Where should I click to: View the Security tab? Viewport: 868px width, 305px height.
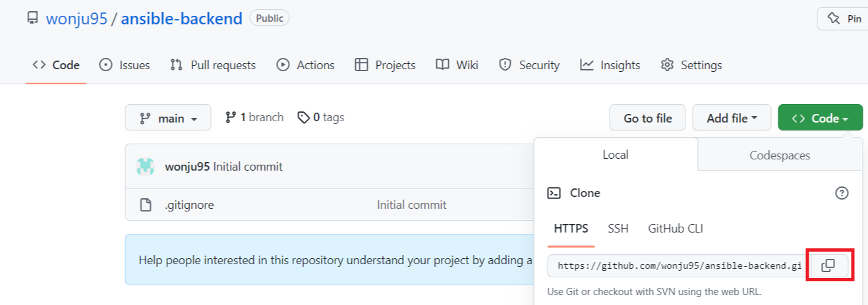pyautogui.click(x=529, y=65)
